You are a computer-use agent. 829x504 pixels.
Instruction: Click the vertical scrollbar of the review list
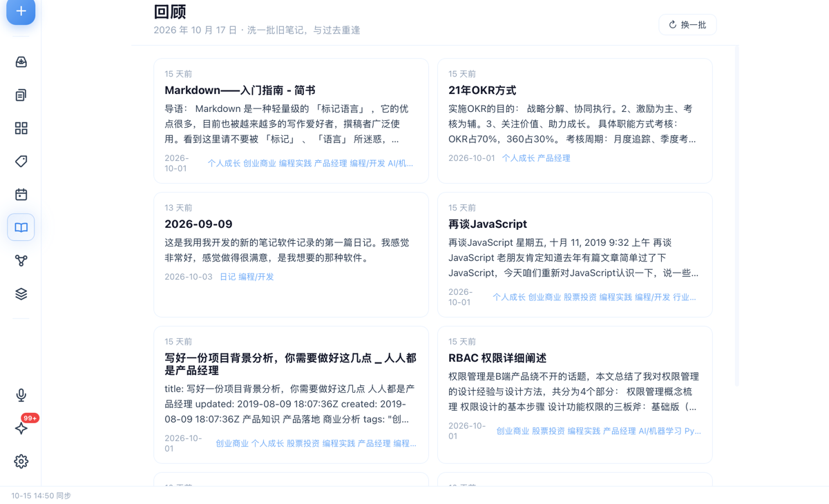point(736,215)
